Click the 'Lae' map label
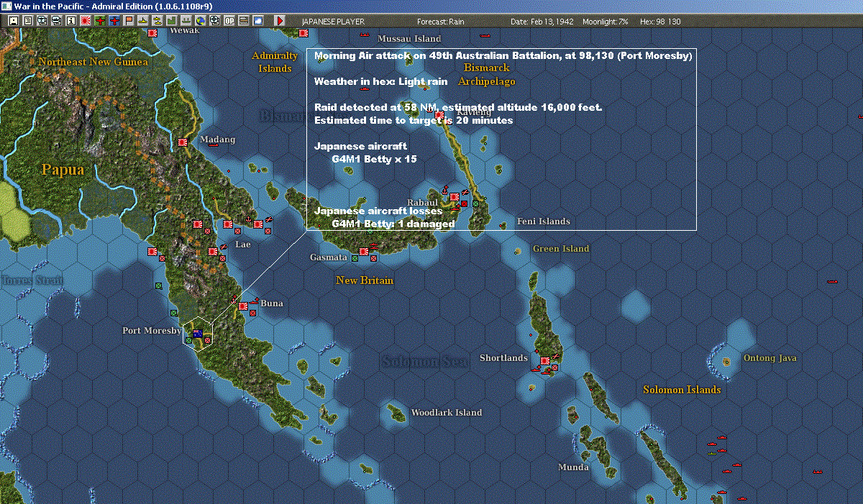 coord(243,244)
